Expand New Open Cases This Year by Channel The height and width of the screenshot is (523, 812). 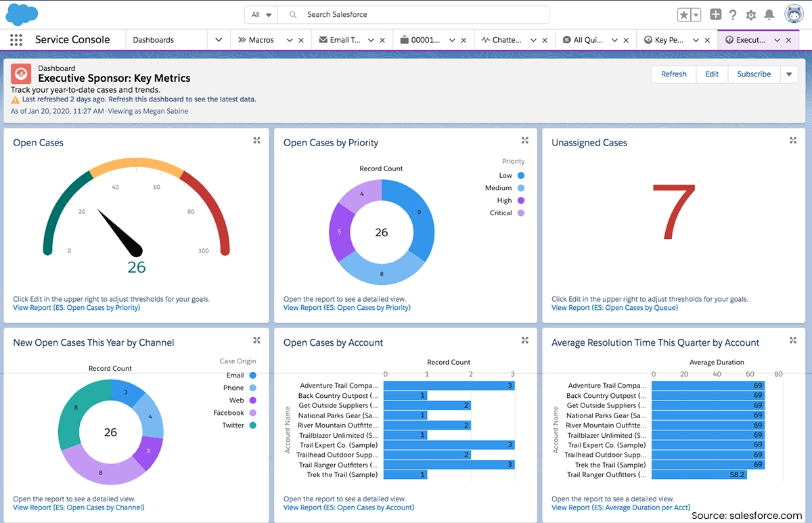[x=256, y=340]
